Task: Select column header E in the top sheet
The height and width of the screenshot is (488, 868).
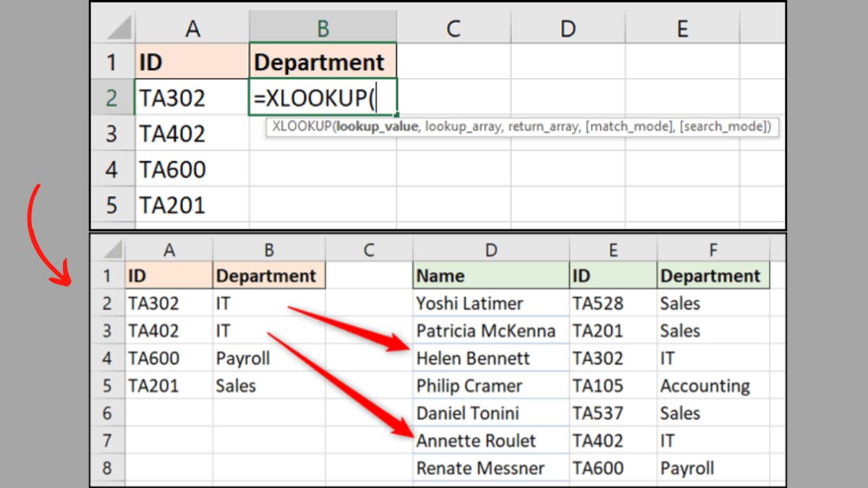Action: click(681, 27)
